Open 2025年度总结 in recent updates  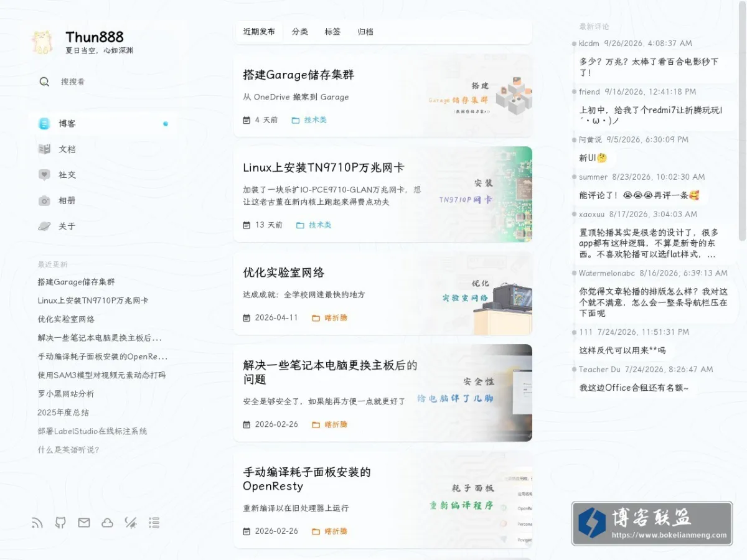(63, 413)
